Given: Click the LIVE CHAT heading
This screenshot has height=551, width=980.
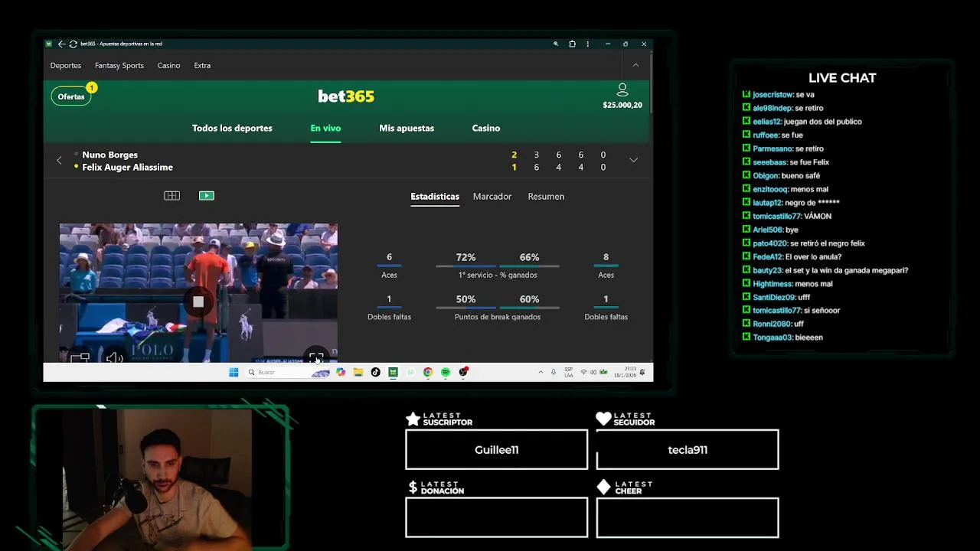Looking at the screenshot, I should click(x=842, y=78).
